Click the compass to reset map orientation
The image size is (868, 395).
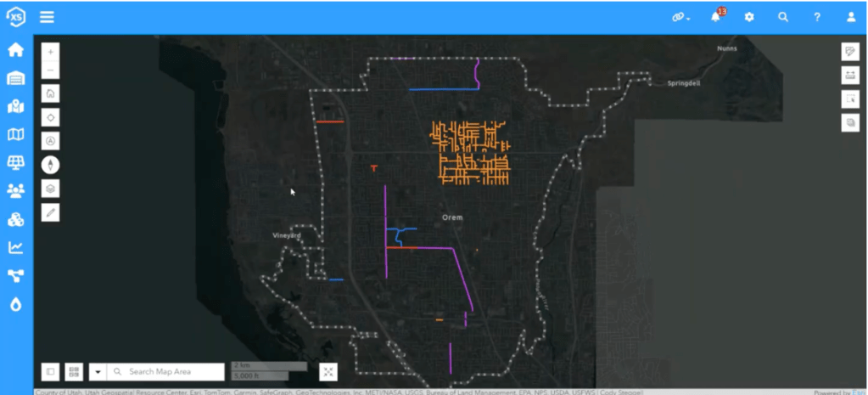[x=51, y=165]
